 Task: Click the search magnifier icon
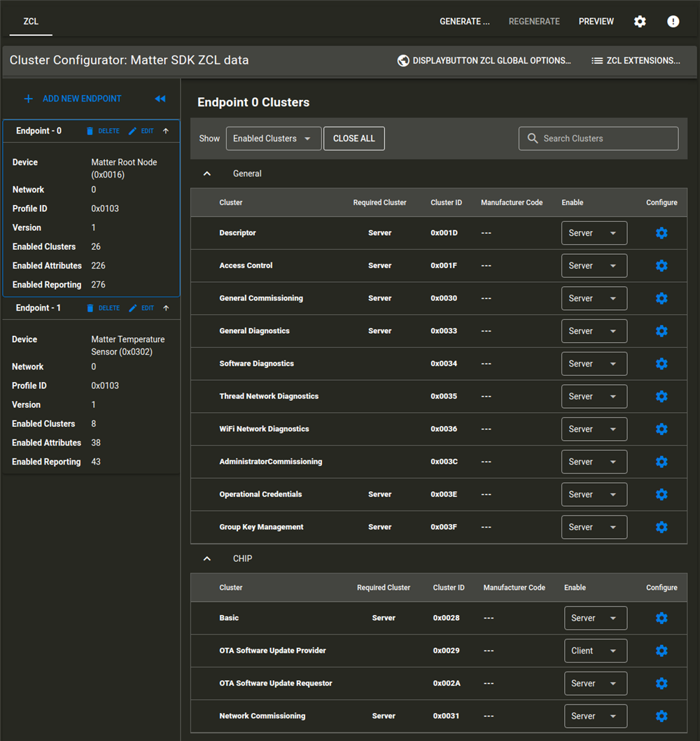point(533,139)
